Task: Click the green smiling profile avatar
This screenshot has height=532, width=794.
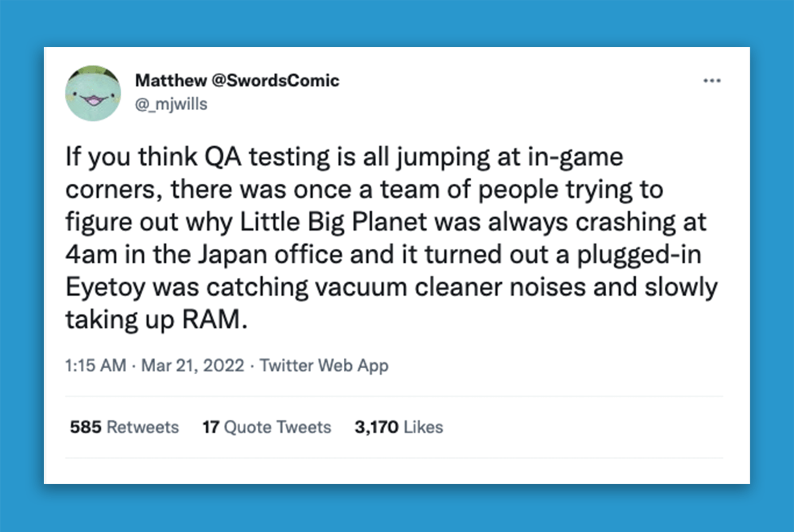Action: pyautogui.click(x=93, y=93)
